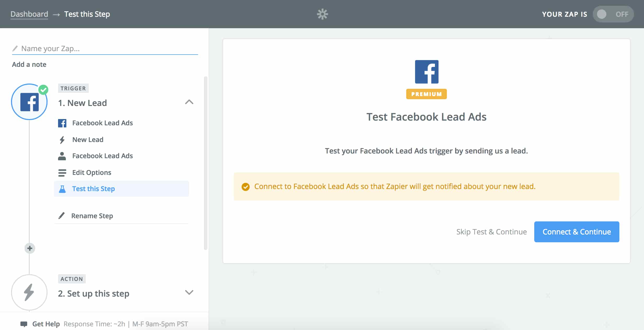Click the pencil icon beside Name your Zap

pos(15,48)
